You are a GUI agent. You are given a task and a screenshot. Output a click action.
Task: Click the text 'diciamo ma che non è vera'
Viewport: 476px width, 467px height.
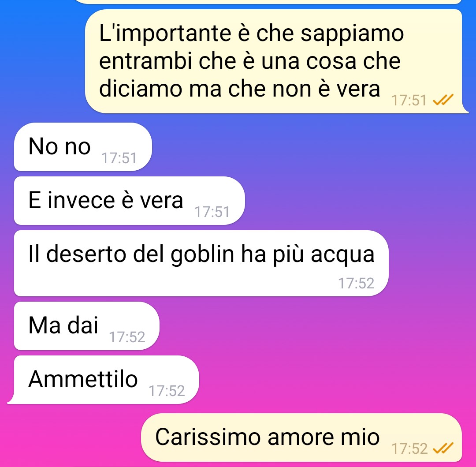(x=239, y=89)
